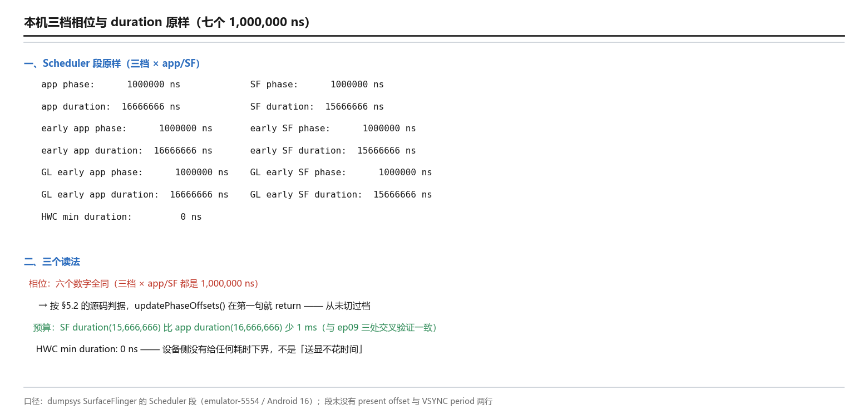868x419 pixels.
Task: Click the "early SF phase" line
Action: pyautogui.click(x=333, y=129)
